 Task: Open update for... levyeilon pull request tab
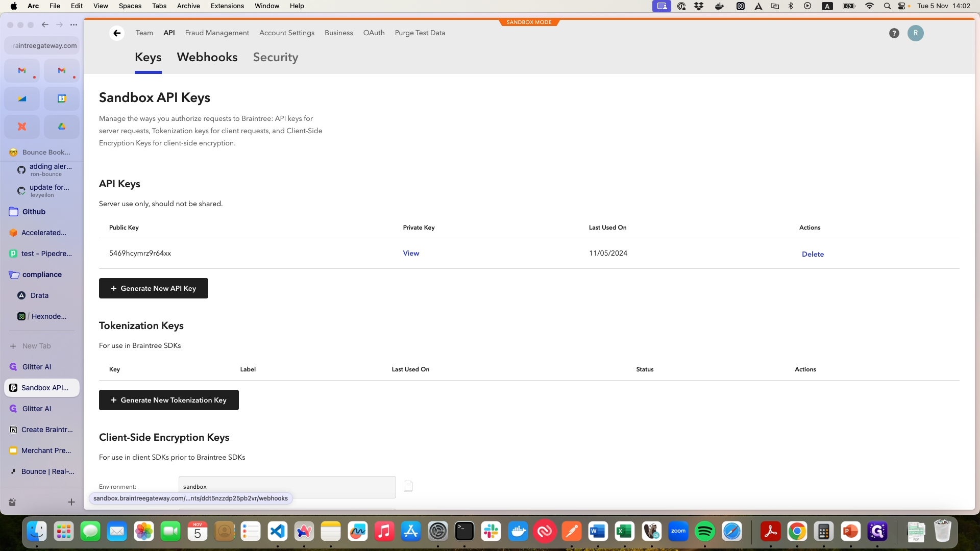[x=46, y=191]
